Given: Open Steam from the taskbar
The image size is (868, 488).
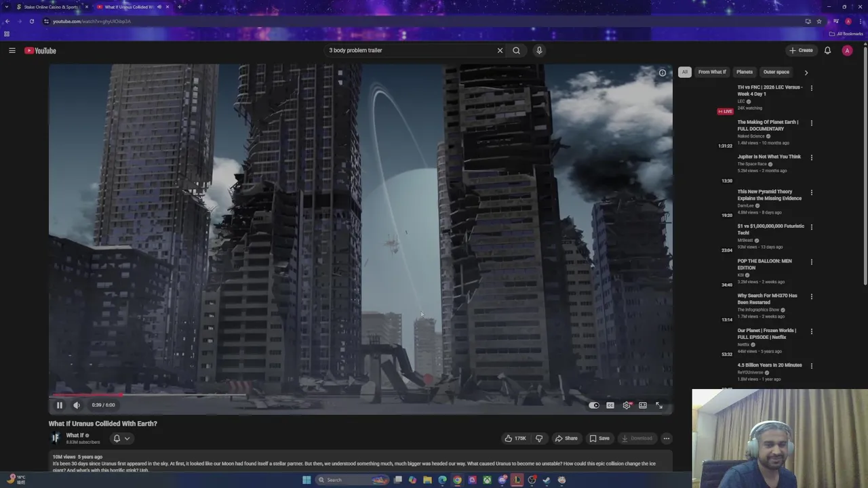Looking at the screenshot, I should (547, 480).
